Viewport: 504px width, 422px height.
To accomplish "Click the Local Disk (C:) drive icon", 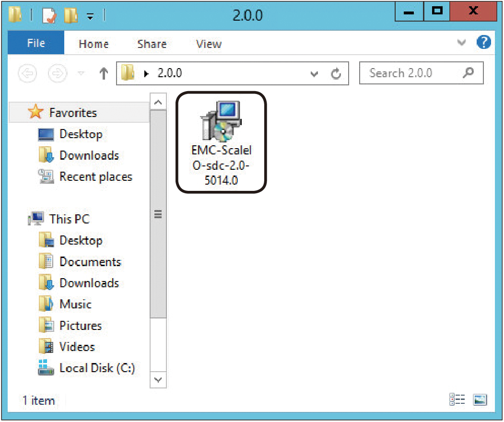I will coord(46,368).
